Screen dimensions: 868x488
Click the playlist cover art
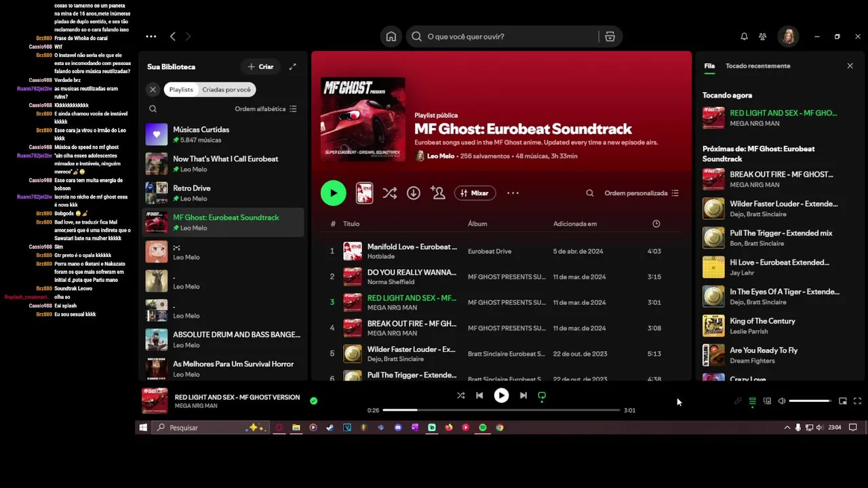pyautogui.click(x=363, y=119)
